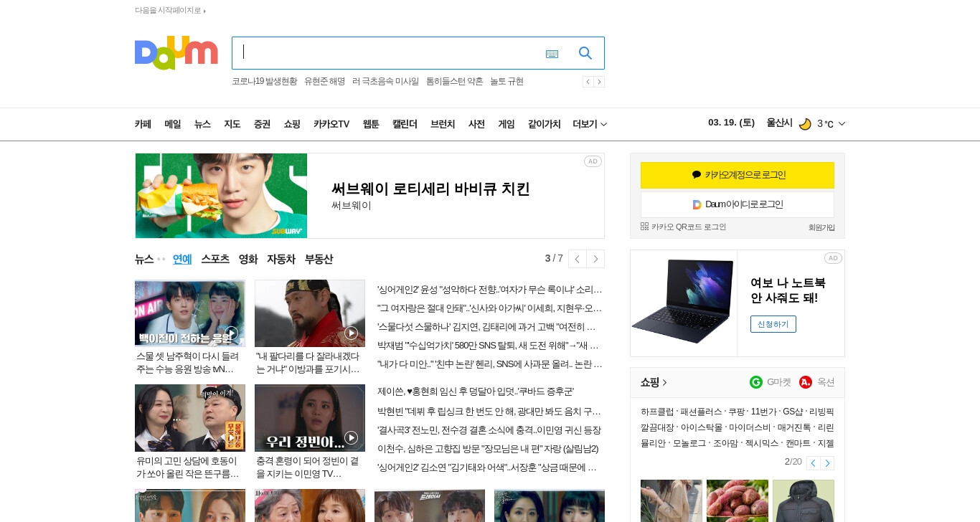Switch to the 뉴스 section tab
The width and height of the screenshot is (980, 522).
(x=144, y=259)
